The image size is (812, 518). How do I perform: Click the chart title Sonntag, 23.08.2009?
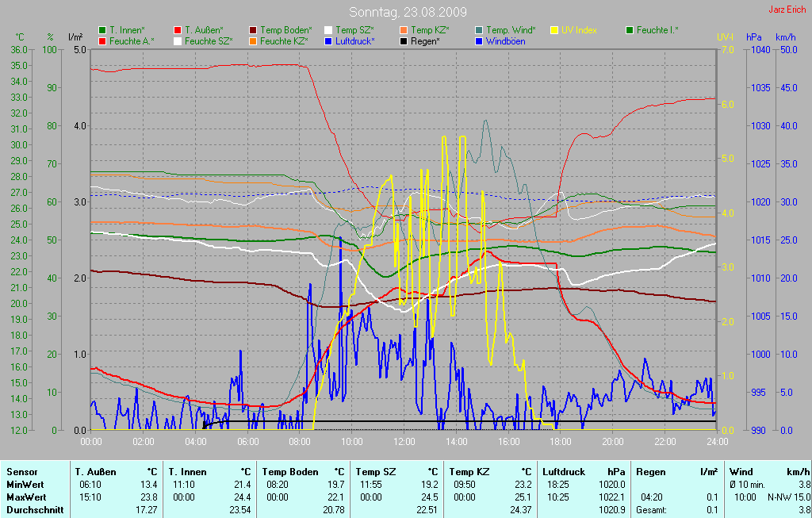point(408,12)
